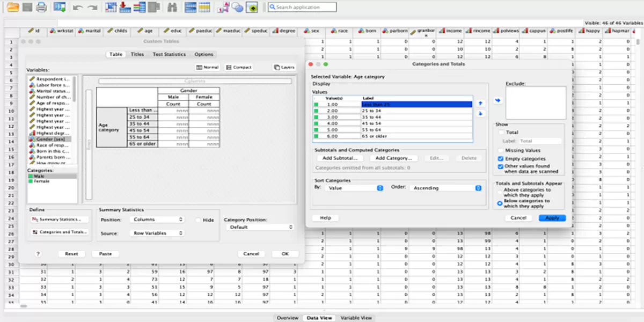The width and height of the screenshot is (644, 322).
Task: Click the Search application field
Action: (302, 8)
